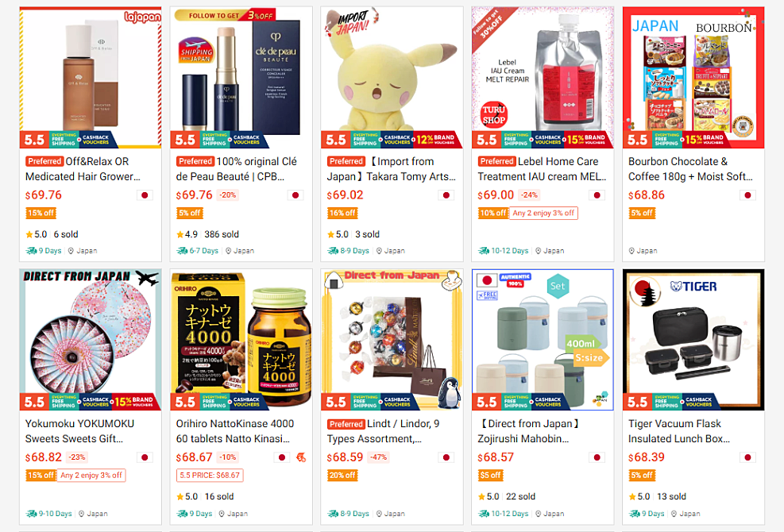Open Orihiro NattoKinase 4000 title link
The height and width of the screenshot is (532, 784).
[x=234, y=431]
